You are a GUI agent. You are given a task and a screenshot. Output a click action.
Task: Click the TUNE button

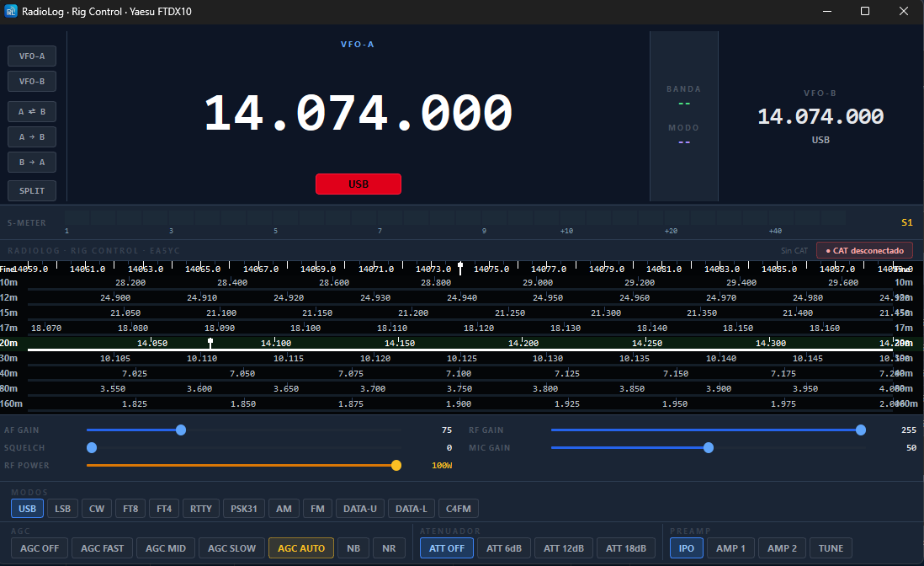831,547
